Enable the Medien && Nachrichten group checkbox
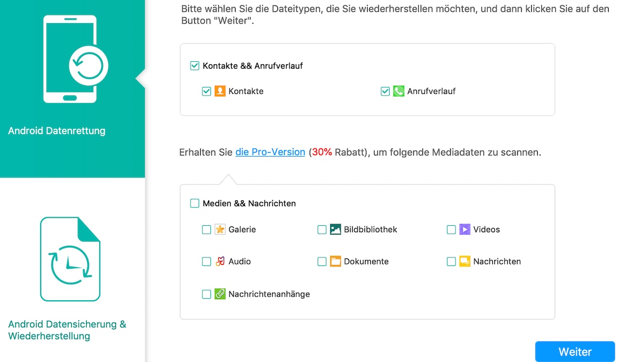 click(x=195, y=203)
